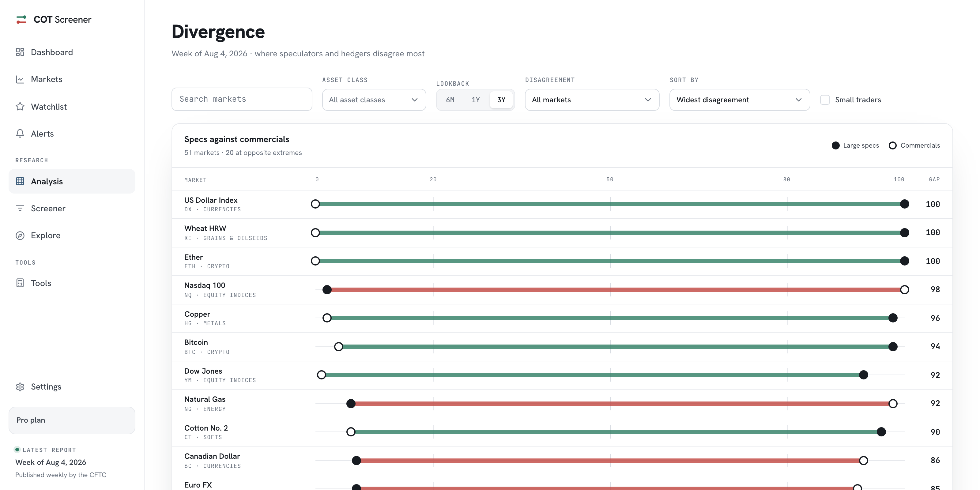Screen dimensions: 980x490
Task: Focus the Search markets field
Action: coord(242,99)
